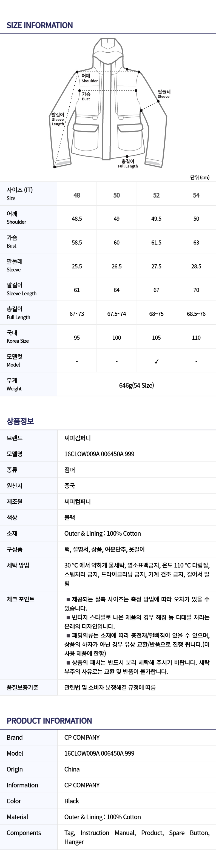This screenshot has height=868, width=216.
Task: Click the Origin value China
Action: coord(72,769)
